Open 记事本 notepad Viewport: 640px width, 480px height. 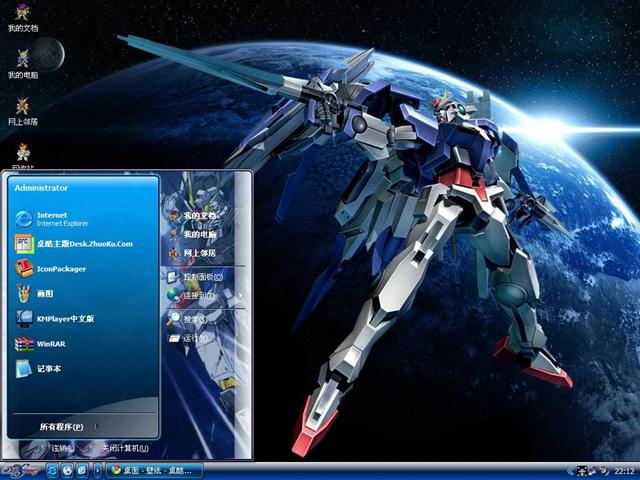pos(38,369)
